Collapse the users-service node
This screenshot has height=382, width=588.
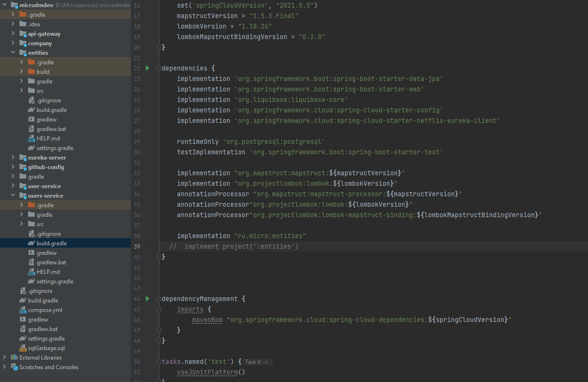pos(13,195)
